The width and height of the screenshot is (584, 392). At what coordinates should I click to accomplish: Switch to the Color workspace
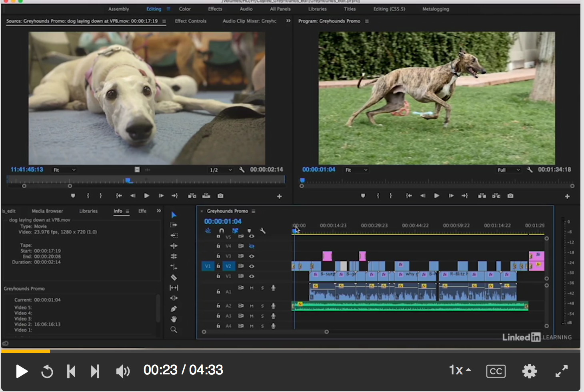(x=185, y=9)
